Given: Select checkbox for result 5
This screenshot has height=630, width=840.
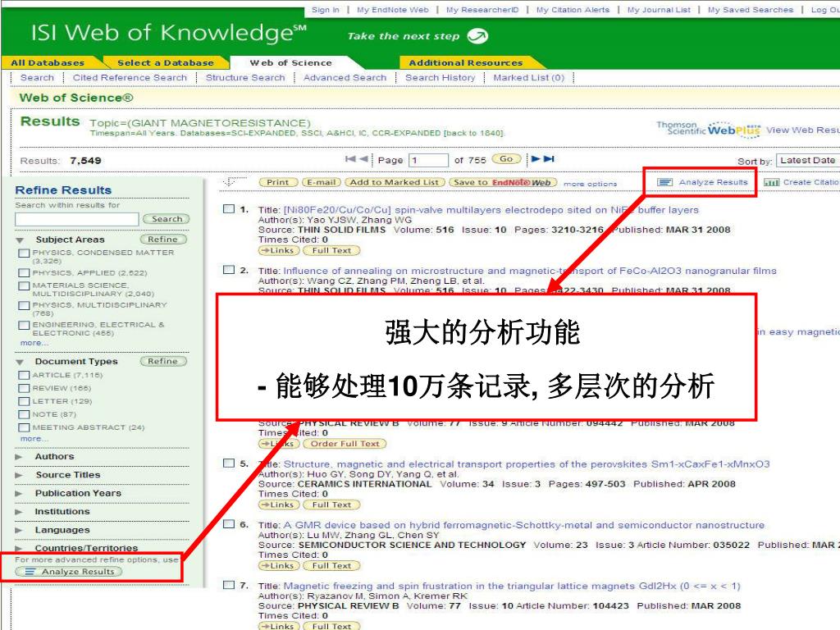Looking at the screenshot, I should click(x=229, y=463).
